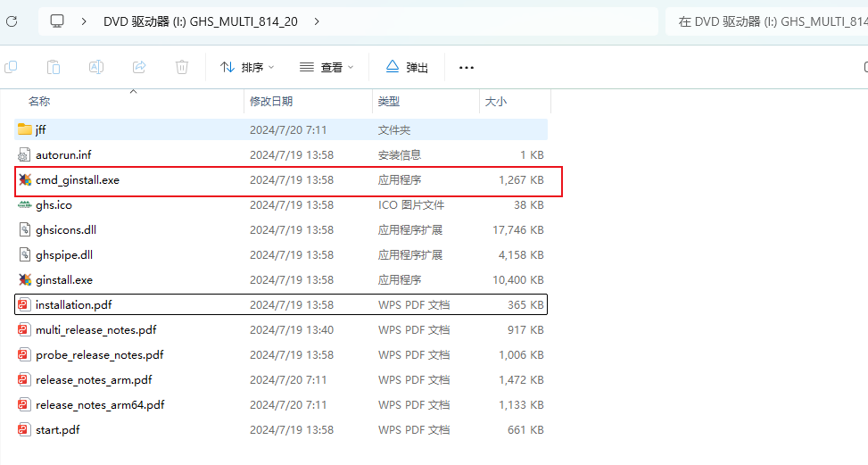Click the paste icon in the toolbar

coord(54,67)
